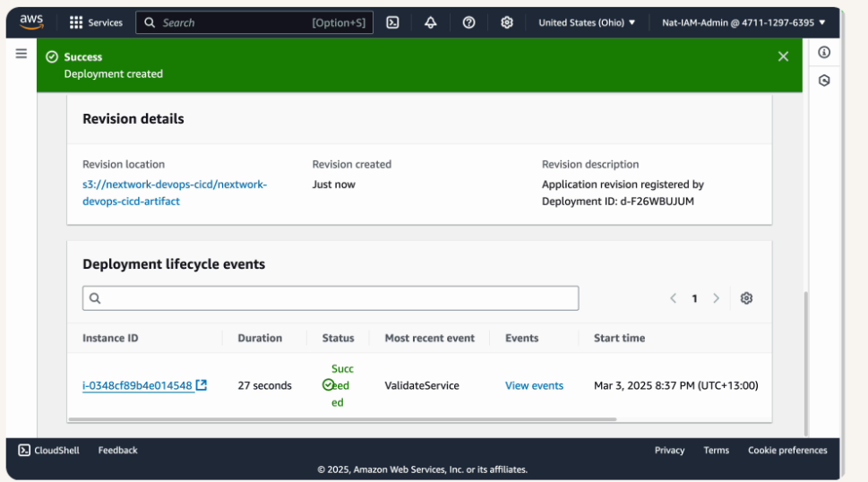Open the help question mark icon
Viewport: 868px width, 482px height.
pyautogui.click(x=468, y=22)
